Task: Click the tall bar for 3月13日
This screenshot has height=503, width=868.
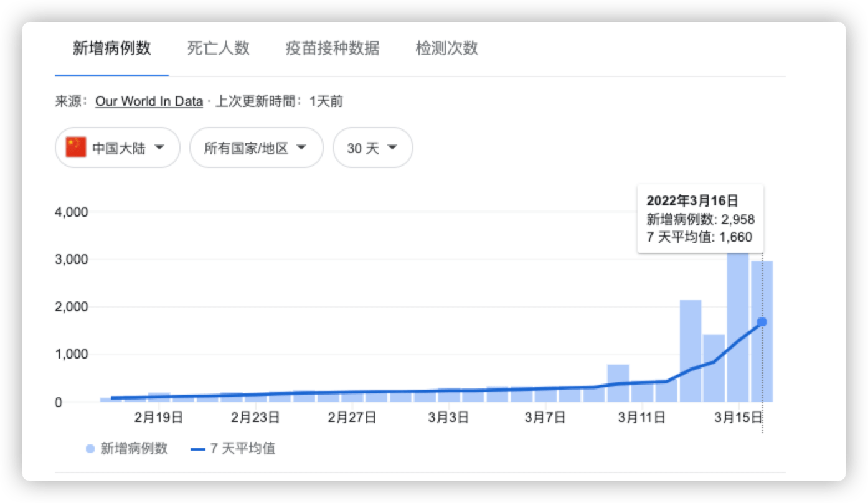Action: 691,351
